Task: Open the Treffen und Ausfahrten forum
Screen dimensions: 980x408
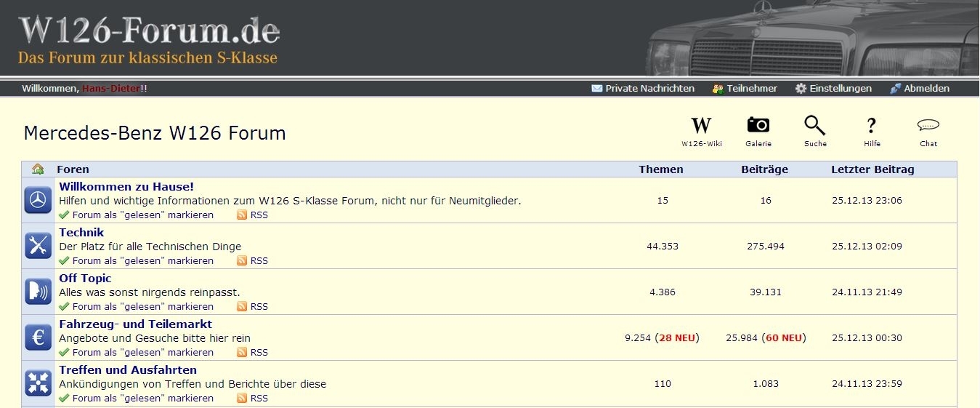Action: click(128, 370)
